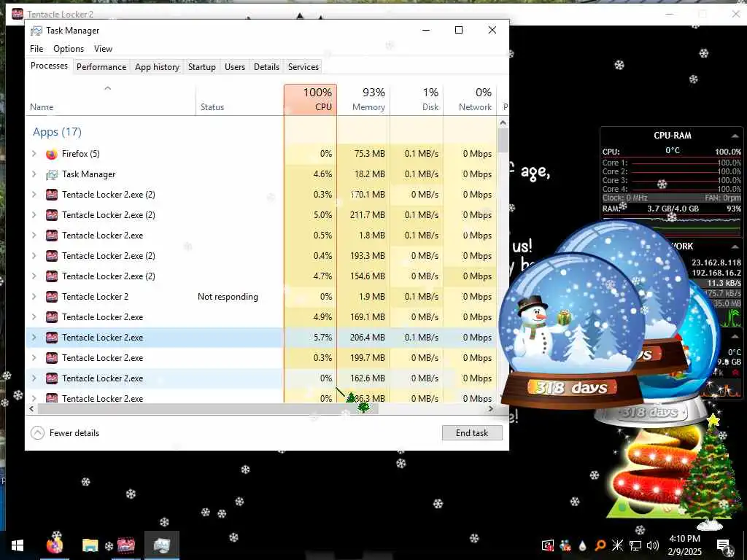747x560 pixels.
Task: Open Firefox from the taskbar
Action: coord(54,545)
